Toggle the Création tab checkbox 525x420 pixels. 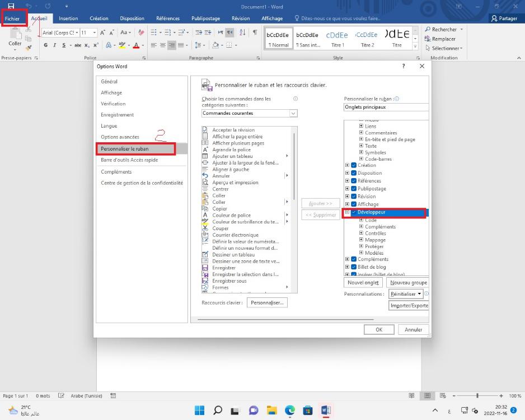pos(354,165)
